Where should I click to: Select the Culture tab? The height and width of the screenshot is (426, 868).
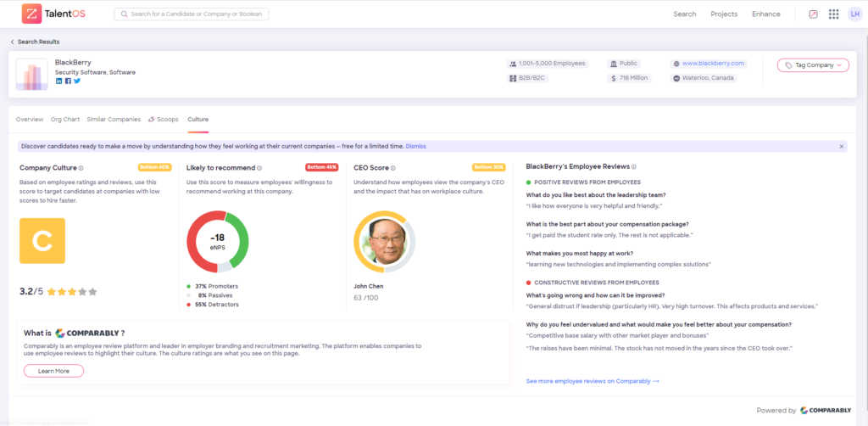pyautogui.click(x=198, y=119)
